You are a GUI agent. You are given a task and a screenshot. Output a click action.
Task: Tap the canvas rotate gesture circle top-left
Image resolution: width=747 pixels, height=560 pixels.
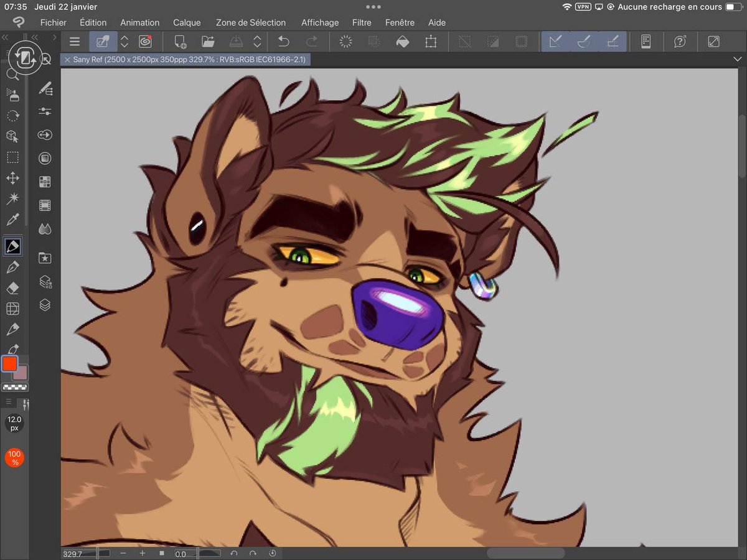[x=25, y=57]
